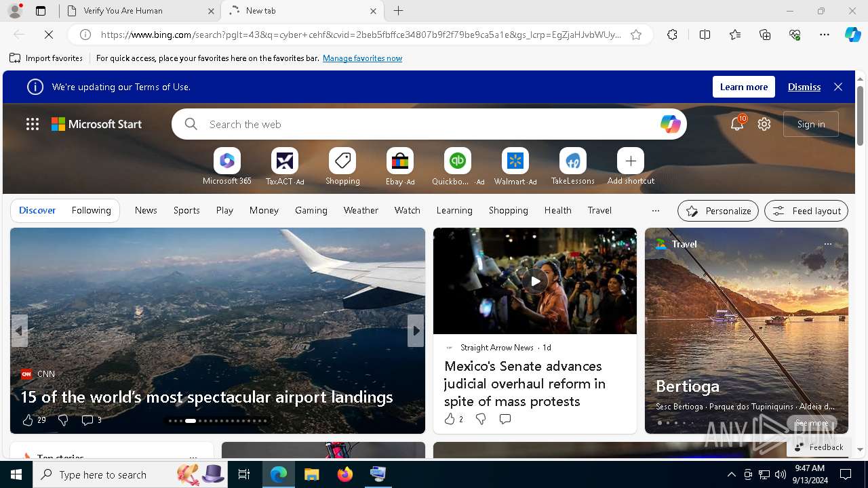Like the Mexico's Senate article

pos(449,420)
